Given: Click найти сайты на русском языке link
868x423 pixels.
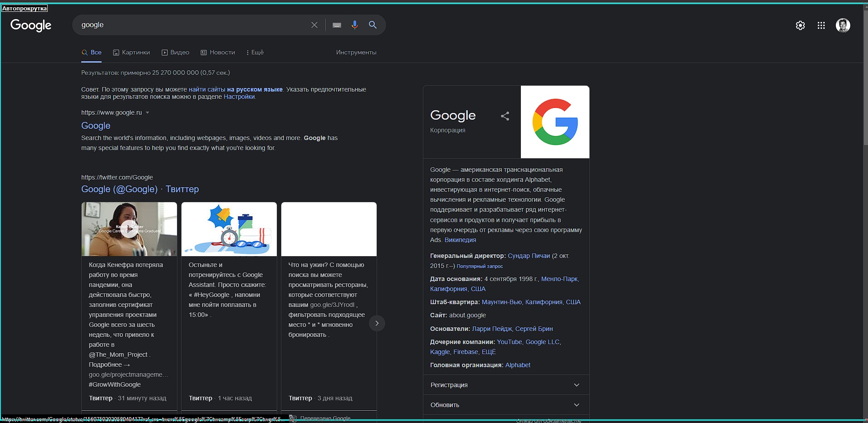Looking at the screenshot, I should pos(235,89).
